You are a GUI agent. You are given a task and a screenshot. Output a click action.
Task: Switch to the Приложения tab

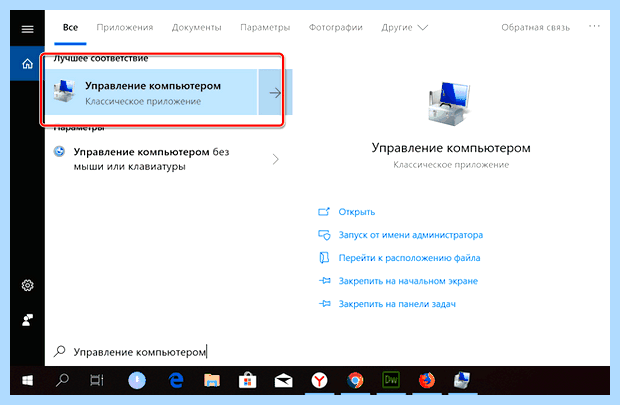coord(125,27)
